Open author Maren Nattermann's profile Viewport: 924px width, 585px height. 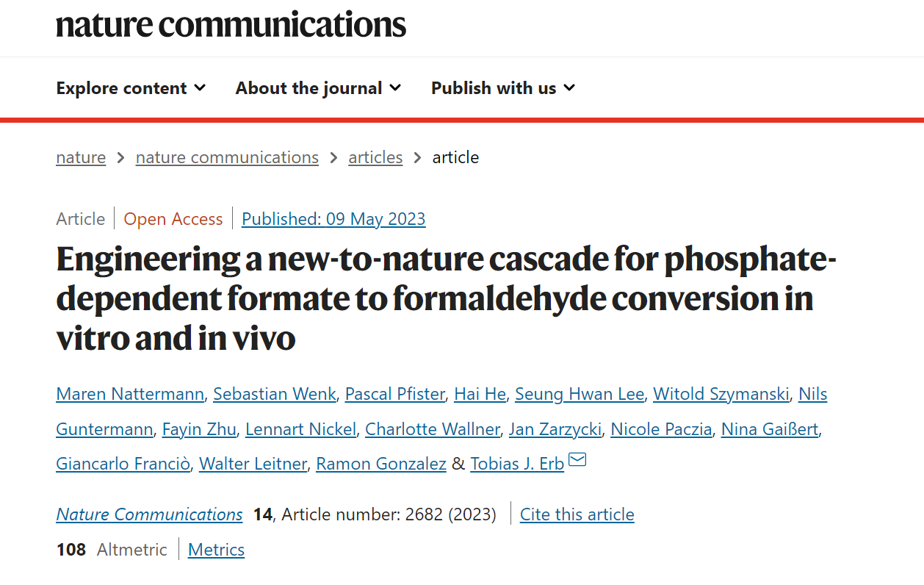(x=130, y=394)
